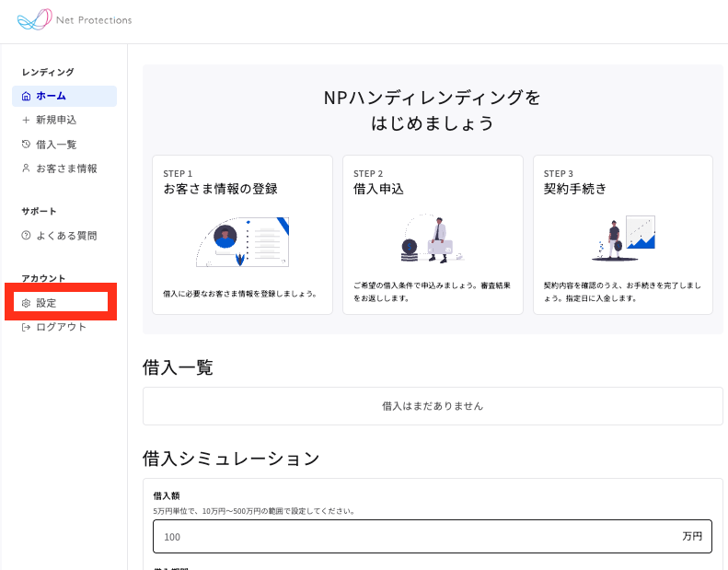Image resolution: width=728 pixels, height=570 pixels.
Task: Open the よくある質問 link
Action: pos(66,236)
